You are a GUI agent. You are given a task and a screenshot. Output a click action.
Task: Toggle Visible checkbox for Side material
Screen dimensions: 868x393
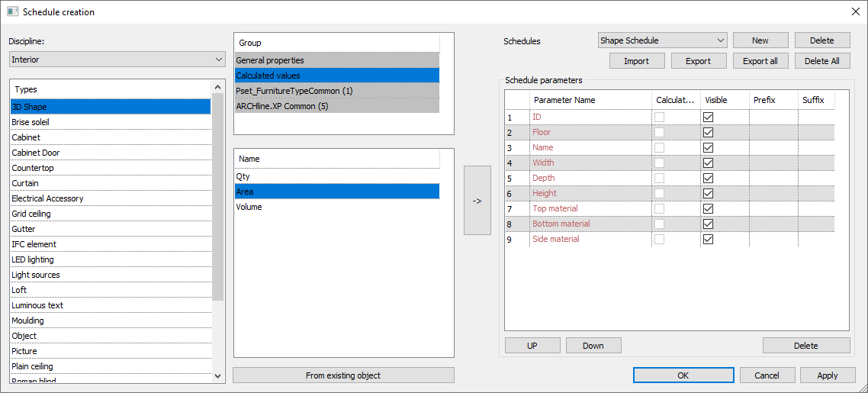point(708,240)
